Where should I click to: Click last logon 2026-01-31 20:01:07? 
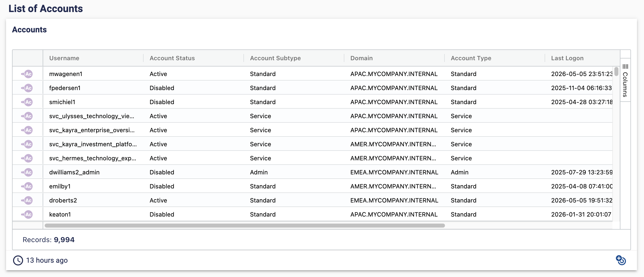(581, 215)
